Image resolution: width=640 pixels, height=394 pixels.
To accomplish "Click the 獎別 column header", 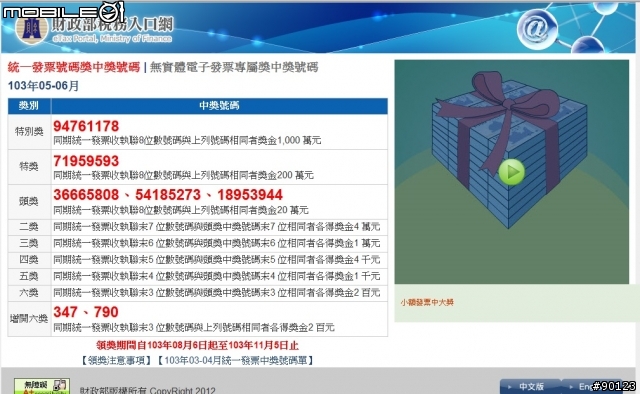I will tap(29, 106).
